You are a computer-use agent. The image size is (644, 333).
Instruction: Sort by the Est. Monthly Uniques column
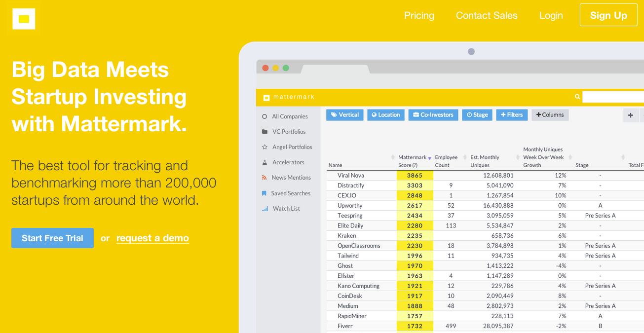click(485, 161)
